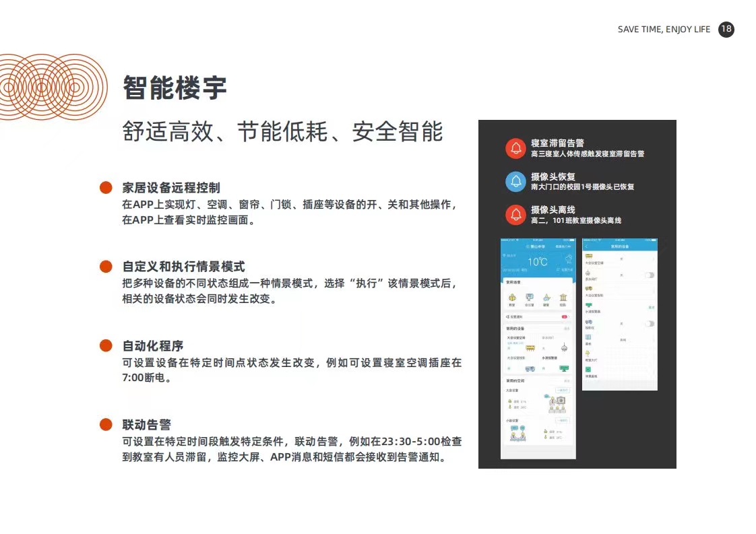Click the 高二，101班教室摄像头离线 message

pos(576,220)
